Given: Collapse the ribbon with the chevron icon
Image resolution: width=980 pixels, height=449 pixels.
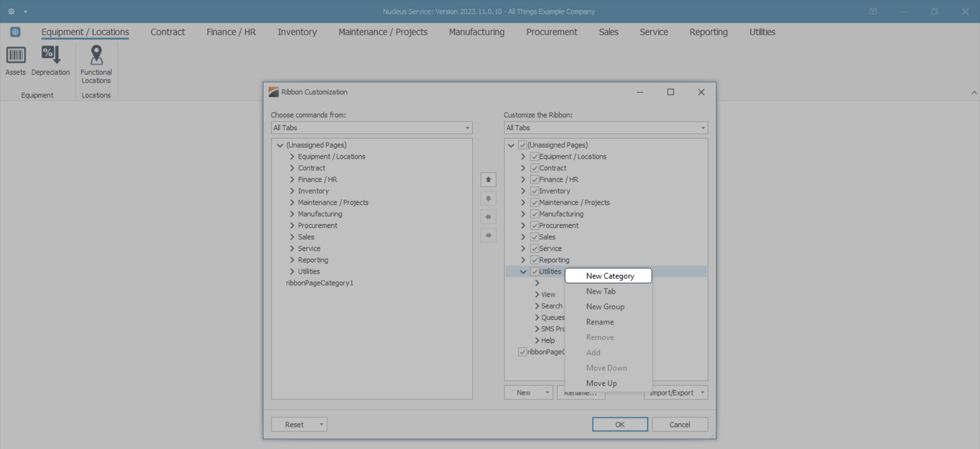Looking at the screenshot, I should [x=974, y=92].
